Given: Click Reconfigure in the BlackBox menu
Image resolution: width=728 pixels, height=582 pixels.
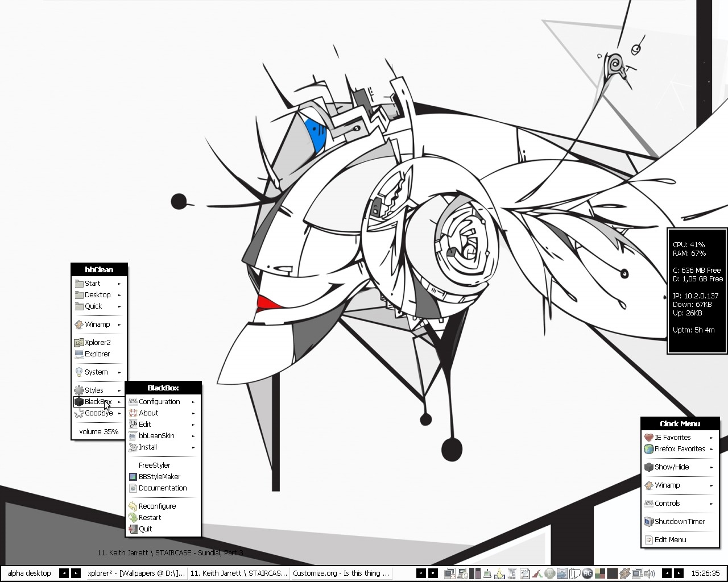Looking at the screenshot, I should coord(163,506).
